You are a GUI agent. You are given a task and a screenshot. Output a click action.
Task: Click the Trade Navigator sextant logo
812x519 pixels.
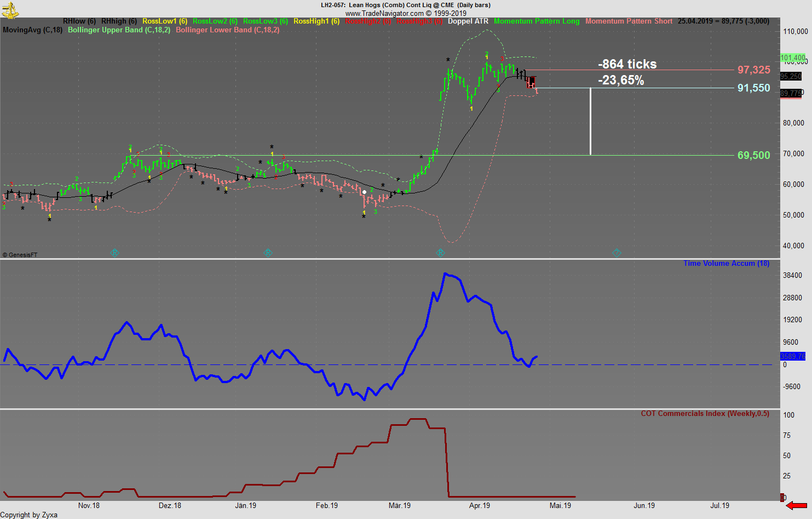(x=10, y=9)
